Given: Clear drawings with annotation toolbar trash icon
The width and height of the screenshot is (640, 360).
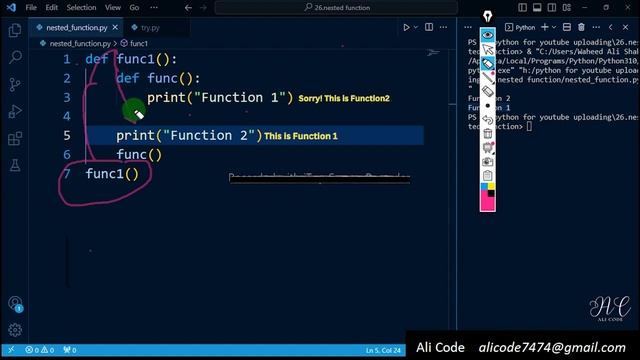Looking at the screenshot, I should 487,133.
